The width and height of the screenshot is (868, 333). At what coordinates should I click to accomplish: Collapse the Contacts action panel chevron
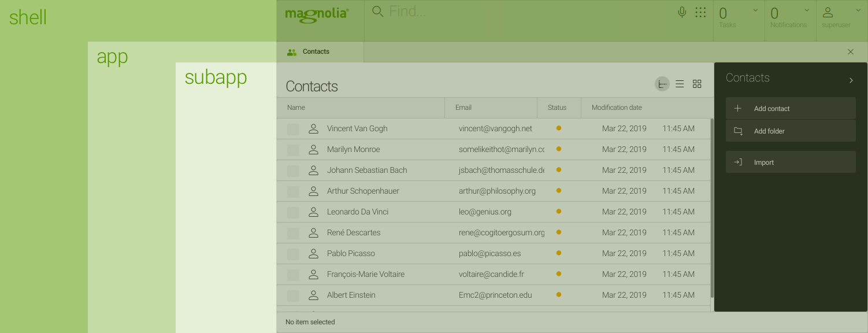[851, 80]
